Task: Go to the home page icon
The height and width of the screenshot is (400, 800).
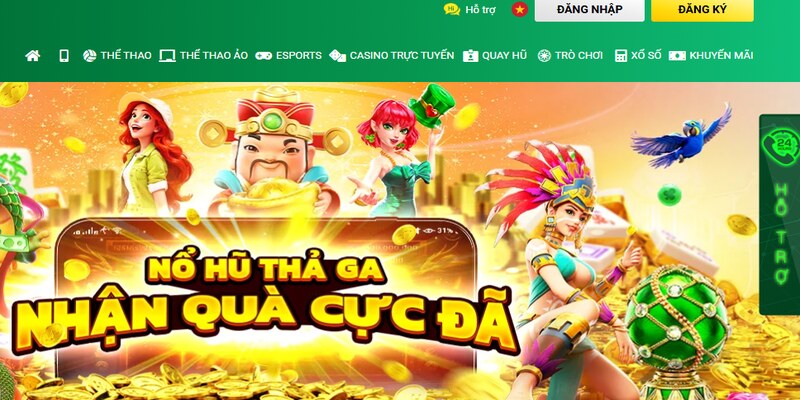Action: 33,56
